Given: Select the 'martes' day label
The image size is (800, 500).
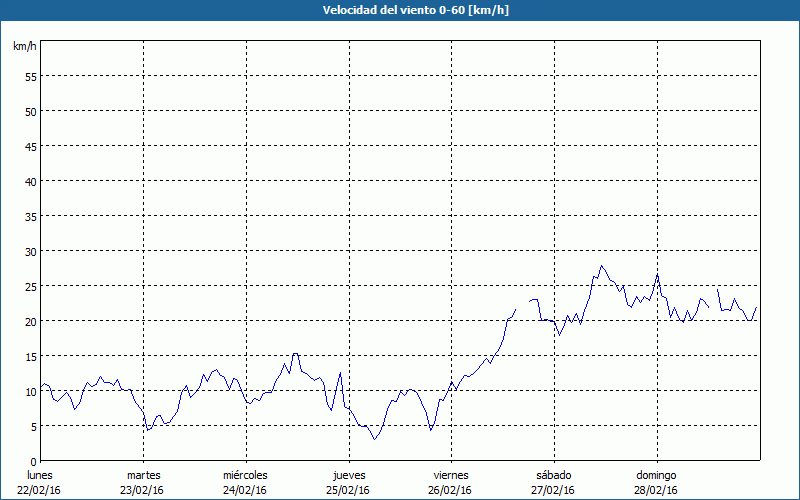Looking at the screenshot, I should point(143,475).
